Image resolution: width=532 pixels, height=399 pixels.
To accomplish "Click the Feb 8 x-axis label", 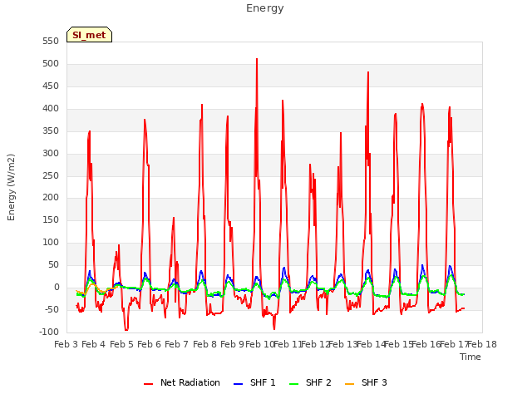I will coord(204,344).
